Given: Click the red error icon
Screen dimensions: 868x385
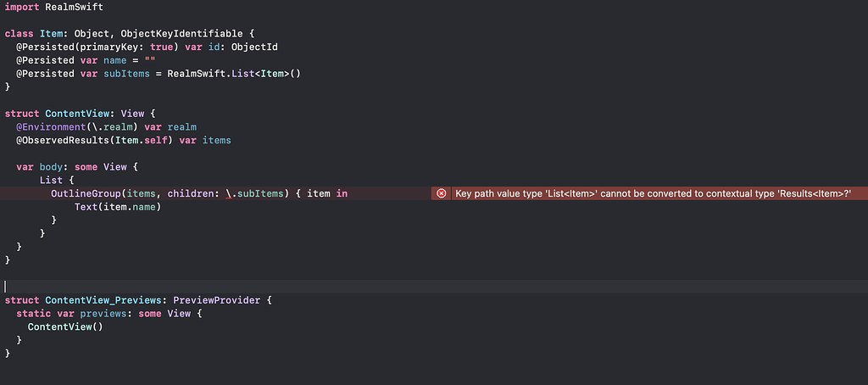Looking at the screenshot, I should [x=441, y=193].
